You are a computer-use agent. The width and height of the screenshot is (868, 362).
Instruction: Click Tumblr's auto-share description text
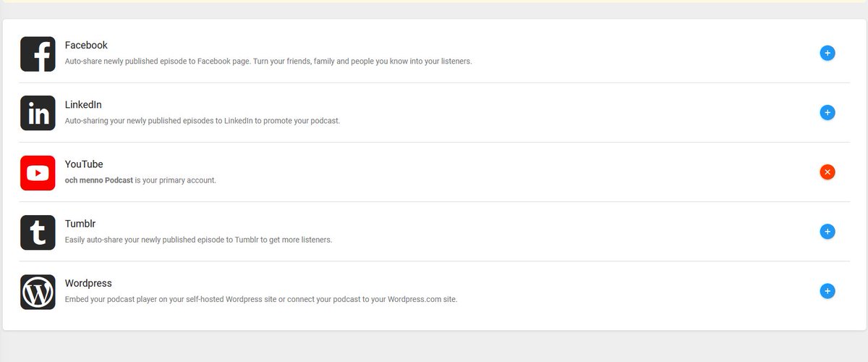pyautogui.click(x=199, y=240)
